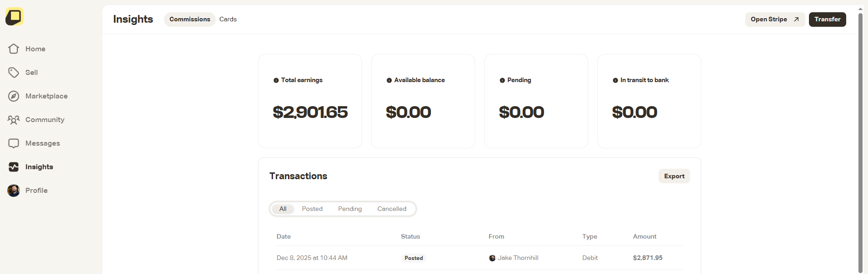
Task: Click the Transfer button
Action: [x=827, y=19]
